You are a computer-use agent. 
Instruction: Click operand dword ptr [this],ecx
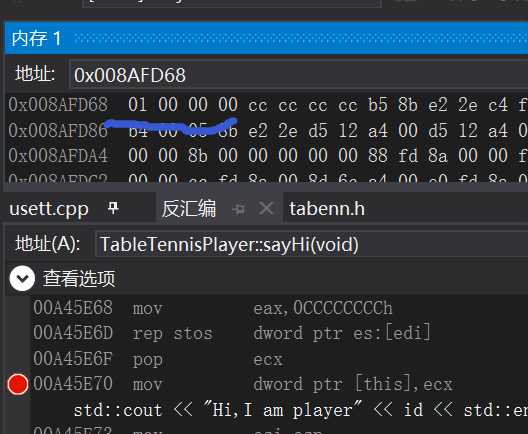point(353,384)
